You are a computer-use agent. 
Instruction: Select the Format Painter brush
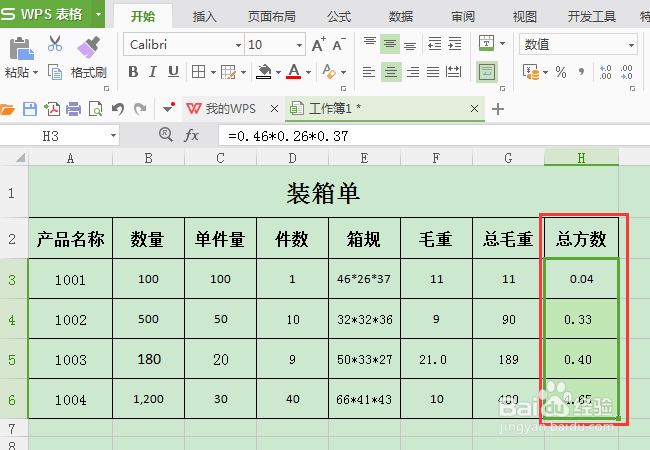pos(89,48)
